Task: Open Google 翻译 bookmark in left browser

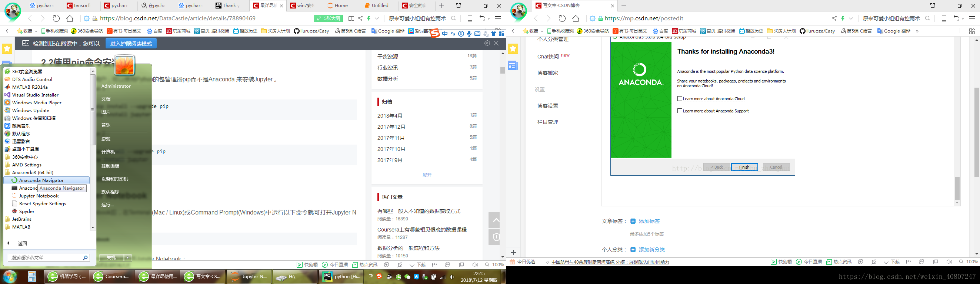Action: tap(388, 31)
